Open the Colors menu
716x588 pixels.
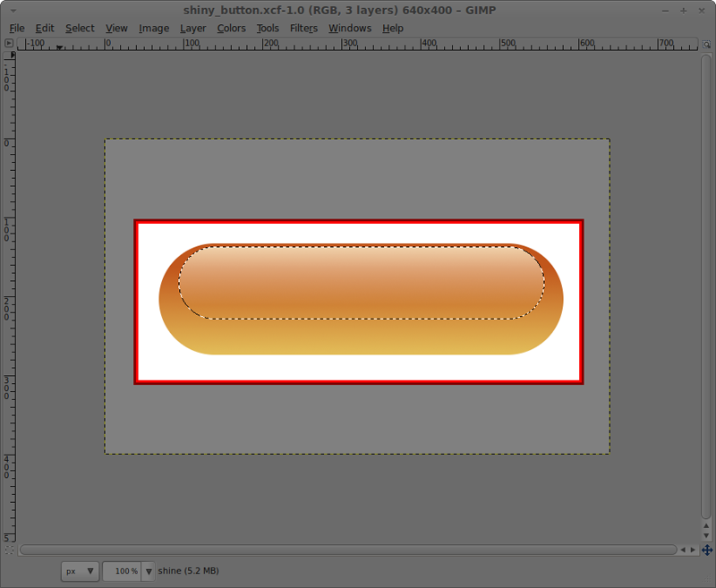[x=231, y=28]
